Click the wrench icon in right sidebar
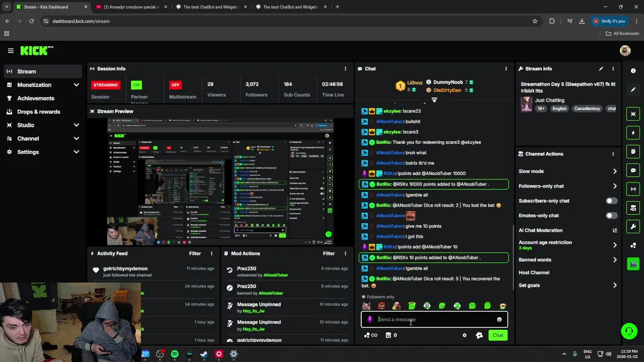Viewport: 644px width, 362px height. pyautogui.click(x=633, y=227)
